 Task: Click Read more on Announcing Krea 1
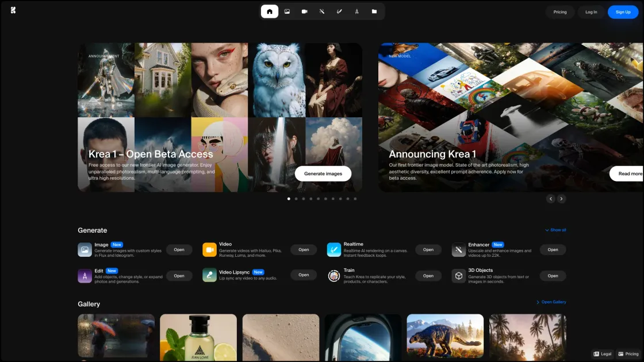click(x=627, y=174)
